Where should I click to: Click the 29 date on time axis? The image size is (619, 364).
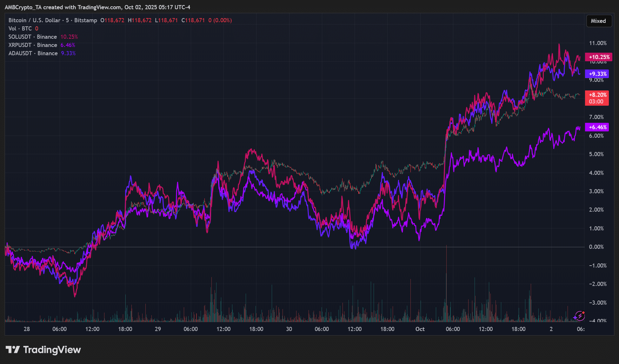point(158,329)
